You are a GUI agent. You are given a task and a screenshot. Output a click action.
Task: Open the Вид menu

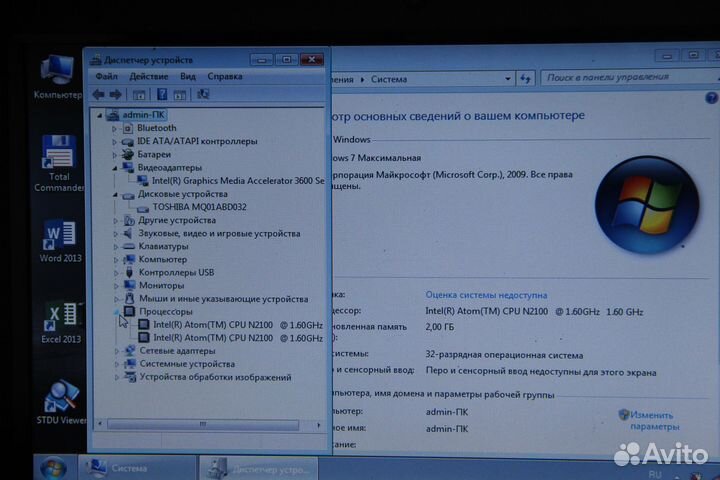[x=188, y=76]
